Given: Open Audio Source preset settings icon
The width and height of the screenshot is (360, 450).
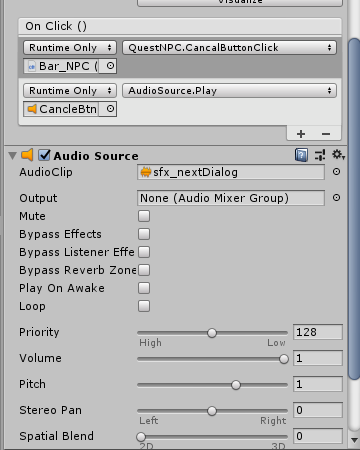Looking at the screenshot, I should pyautogui.click(x=320, y=155).
